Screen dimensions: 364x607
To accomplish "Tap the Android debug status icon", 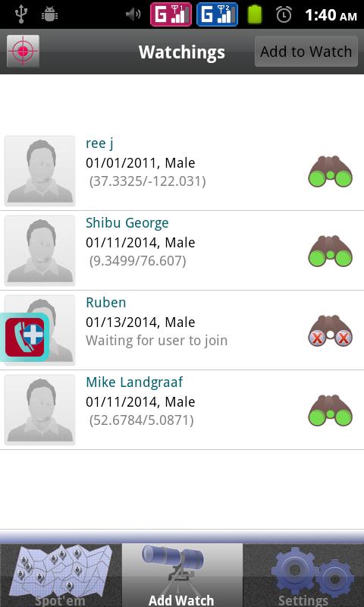I will coord(49,14).
